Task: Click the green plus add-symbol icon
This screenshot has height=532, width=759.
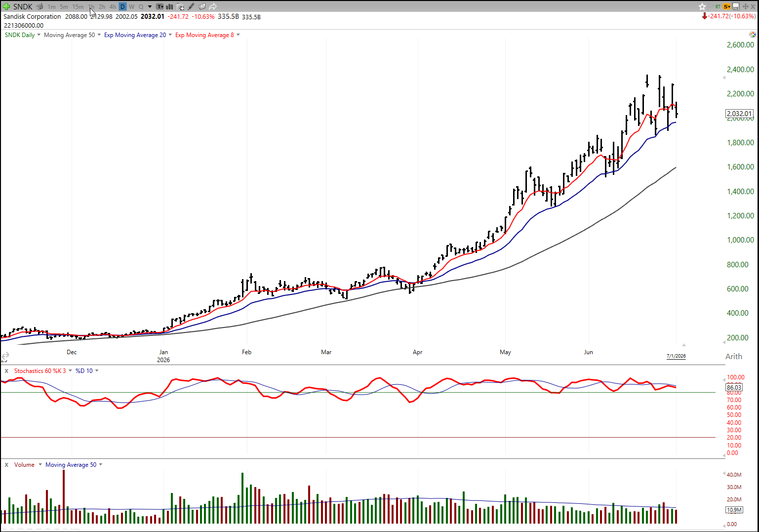Action: [x=6, y=6]
